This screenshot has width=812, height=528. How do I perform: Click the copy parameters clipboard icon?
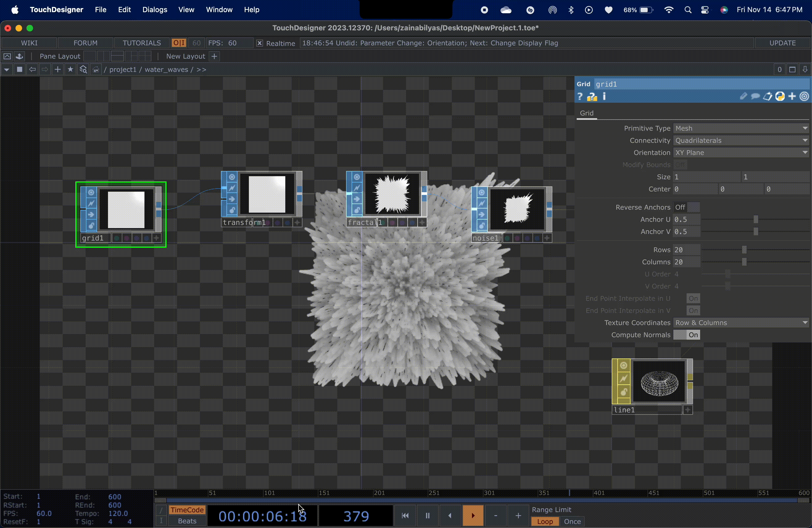click(768, 97)
